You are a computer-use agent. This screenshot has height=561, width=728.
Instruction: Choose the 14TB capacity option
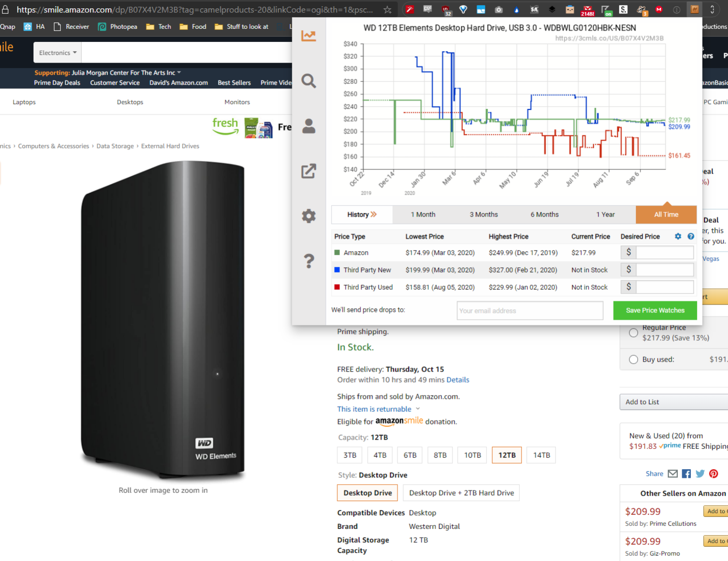pos(541,455)
